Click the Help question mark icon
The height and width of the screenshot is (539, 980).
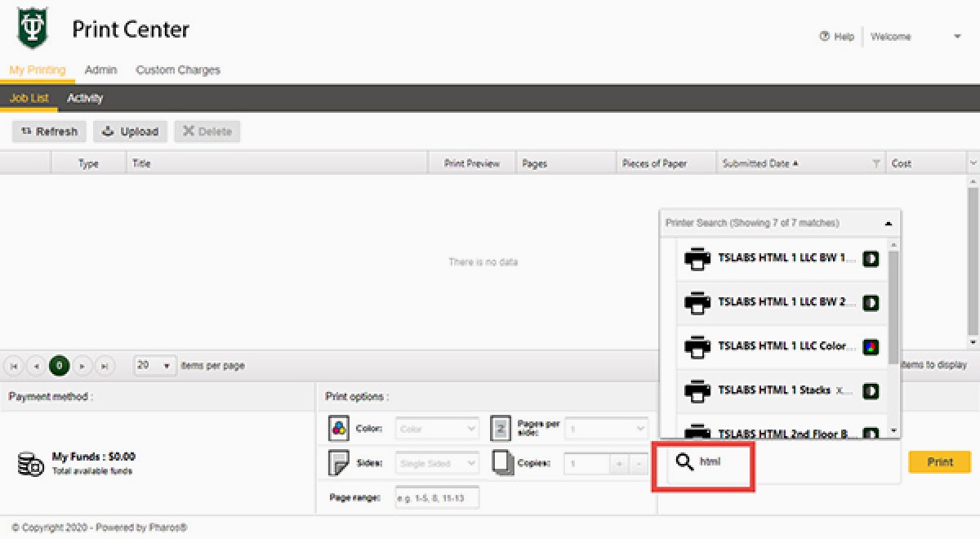coord(824,37)
